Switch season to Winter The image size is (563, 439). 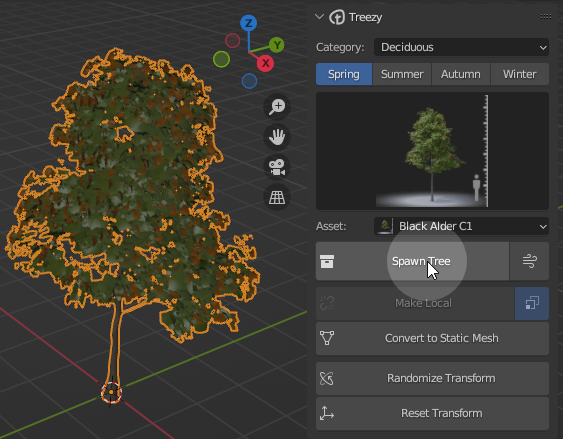coord(520,74)
